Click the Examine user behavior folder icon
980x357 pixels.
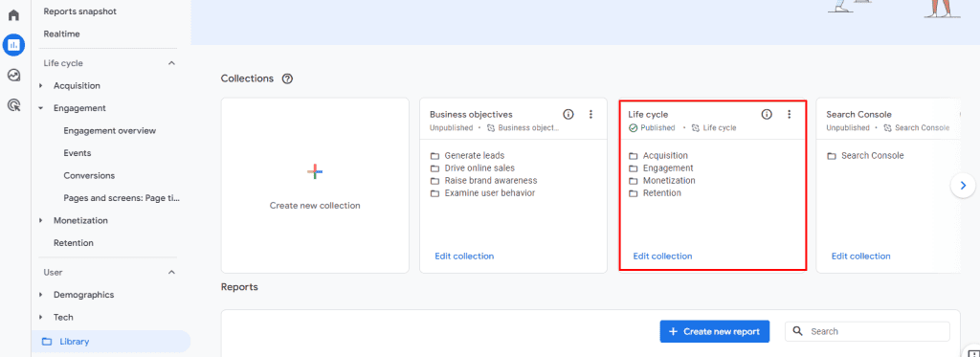(434, 193)
